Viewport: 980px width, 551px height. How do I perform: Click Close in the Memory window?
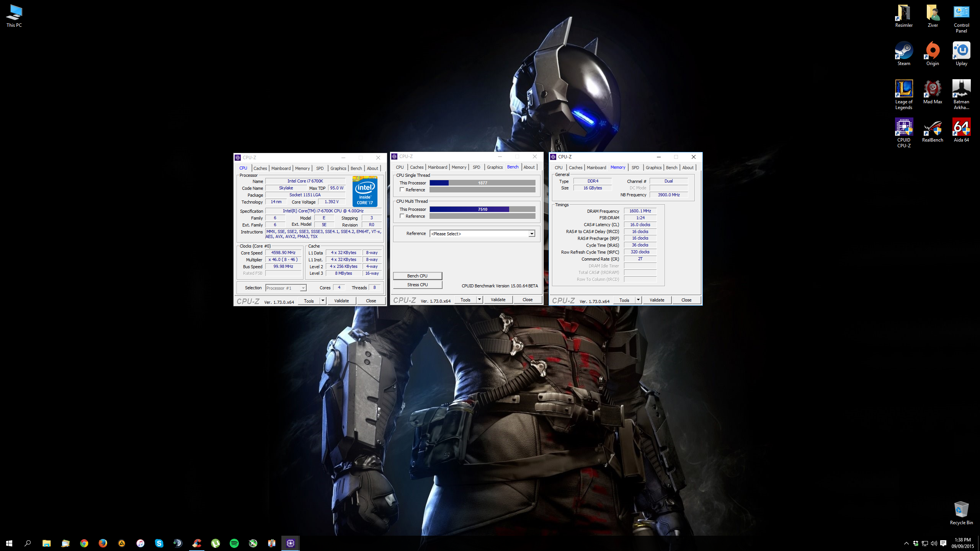coord(686,300)
